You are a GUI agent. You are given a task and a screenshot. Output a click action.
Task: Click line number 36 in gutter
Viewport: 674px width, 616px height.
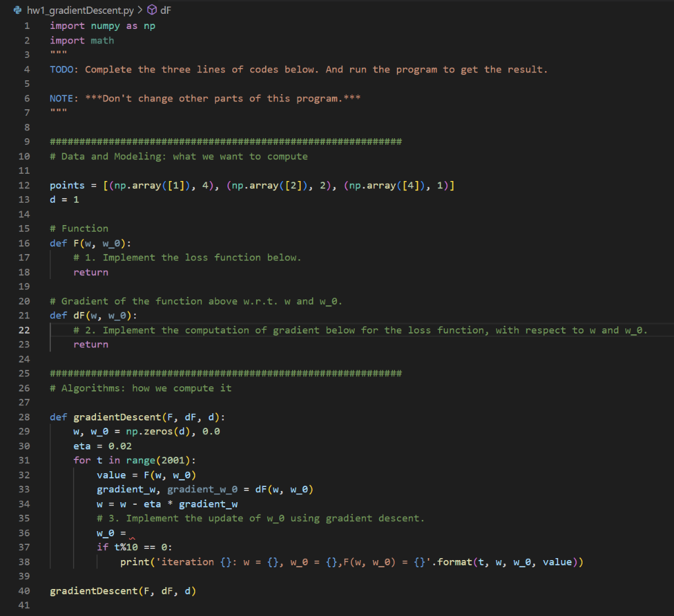tap(24, 533)
